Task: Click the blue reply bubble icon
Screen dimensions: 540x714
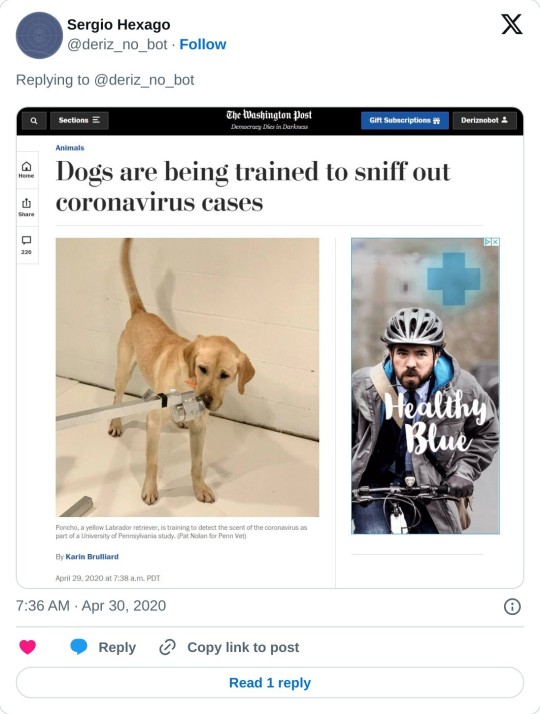Action: point(79,647)
